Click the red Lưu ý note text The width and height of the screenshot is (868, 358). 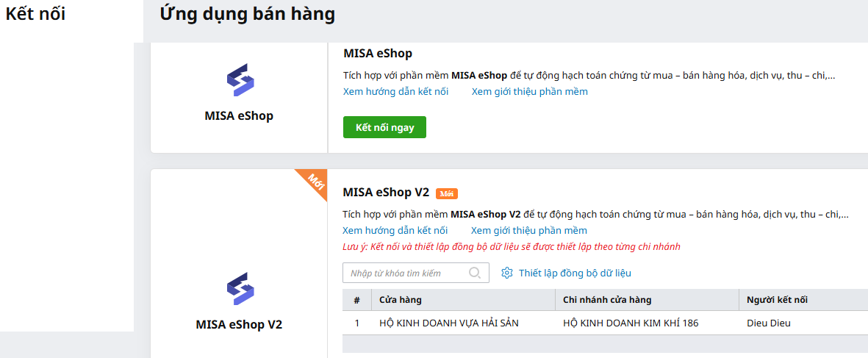pyautogui.click(x=512, y=247)
